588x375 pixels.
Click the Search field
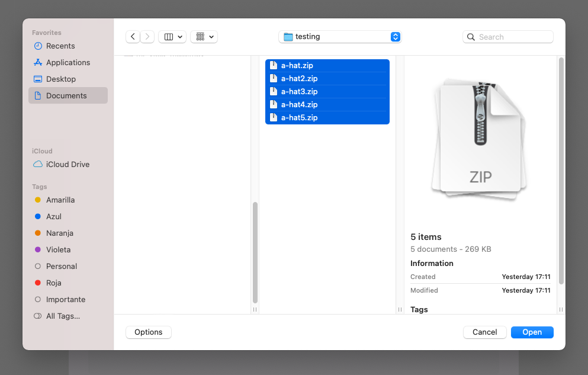coord(508,37)
